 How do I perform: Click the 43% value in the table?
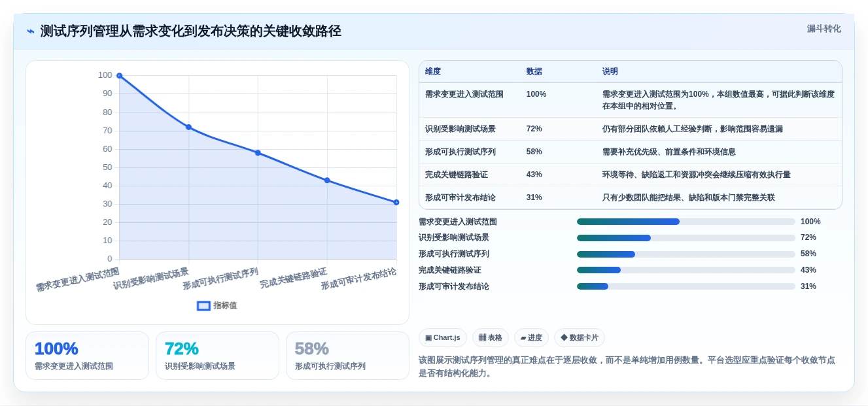click(534, 175)
